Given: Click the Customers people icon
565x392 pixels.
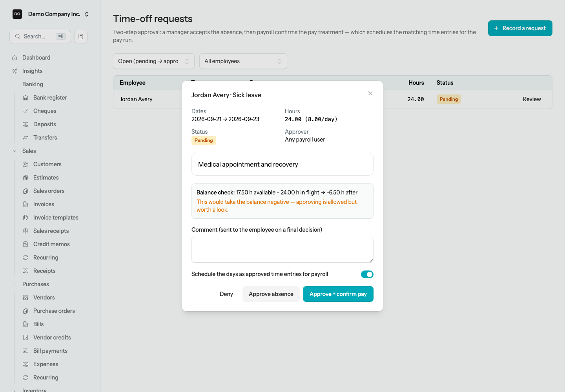Looking at the screenshot, I should (x=26, y=164).
